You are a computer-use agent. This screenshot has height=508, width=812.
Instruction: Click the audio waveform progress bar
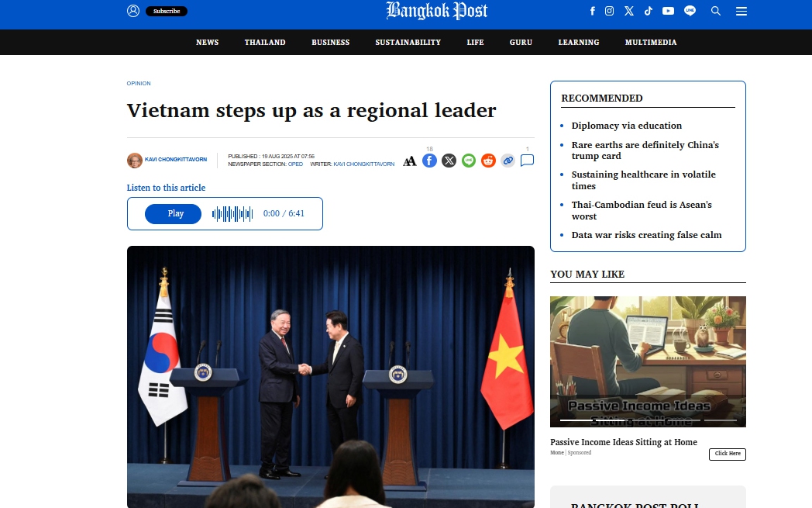232,213
